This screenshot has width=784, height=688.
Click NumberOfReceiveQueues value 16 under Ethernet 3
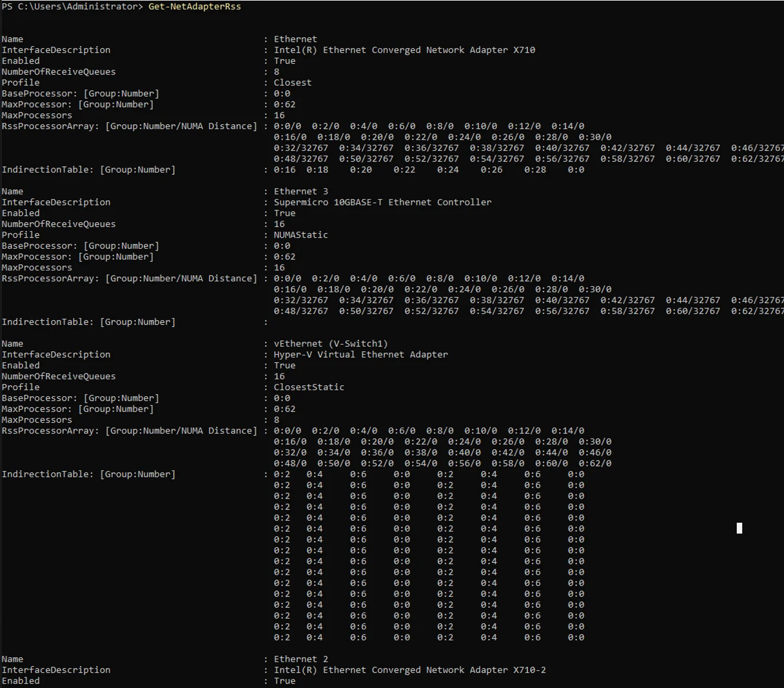pos(279,224)
